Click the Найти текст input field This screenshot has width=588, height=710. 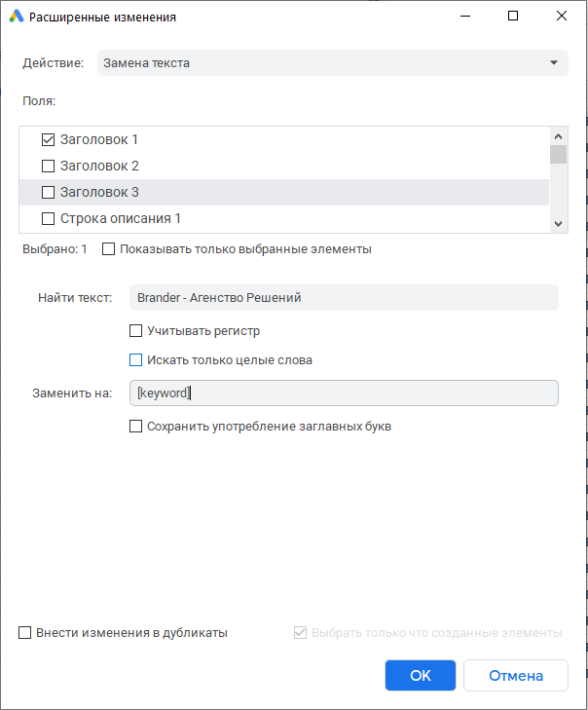point(344,298)
